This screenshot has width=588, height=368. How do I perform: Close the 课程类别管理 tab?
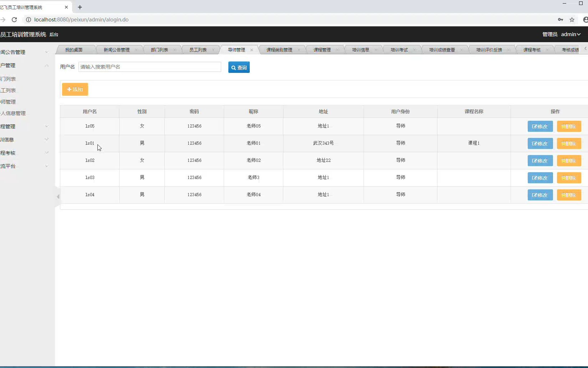click(299, 50)
